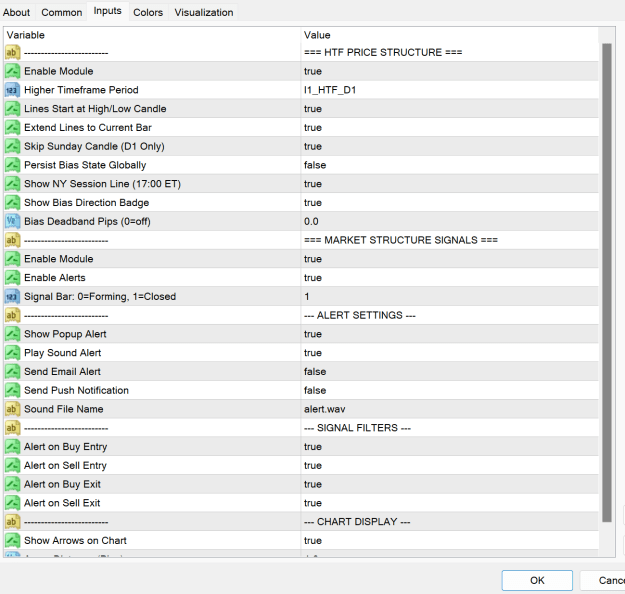This screenshot has width=625, height=594.
Task: Select the 'Alert on Buy Exit' label
Action: coord(62,484)
